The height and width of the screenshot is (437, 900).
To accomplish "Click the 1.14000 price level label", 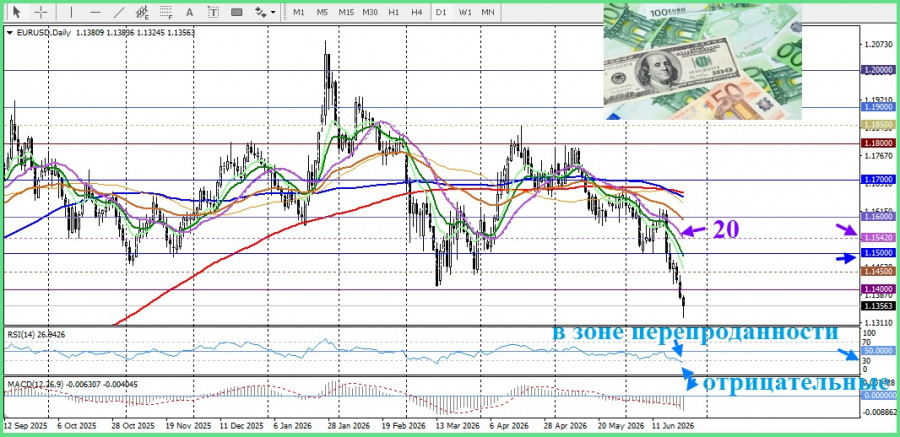I will (878, 289).
